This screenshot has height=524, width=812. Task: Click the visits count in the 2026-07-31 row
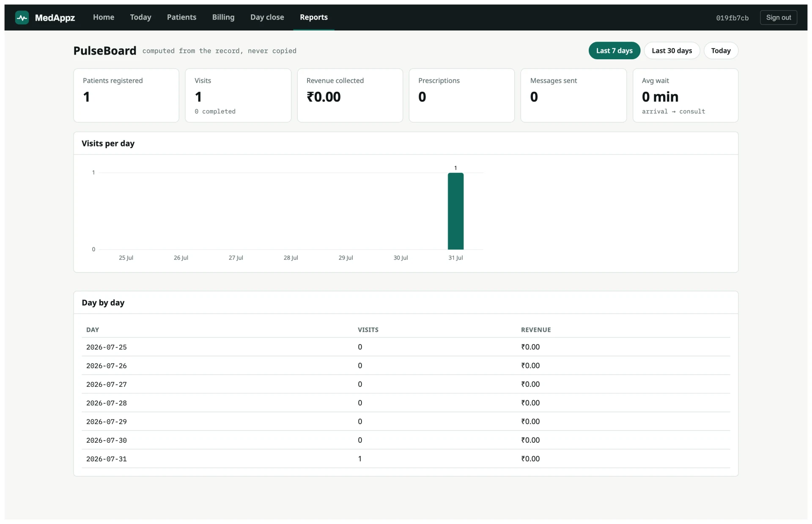360,459
